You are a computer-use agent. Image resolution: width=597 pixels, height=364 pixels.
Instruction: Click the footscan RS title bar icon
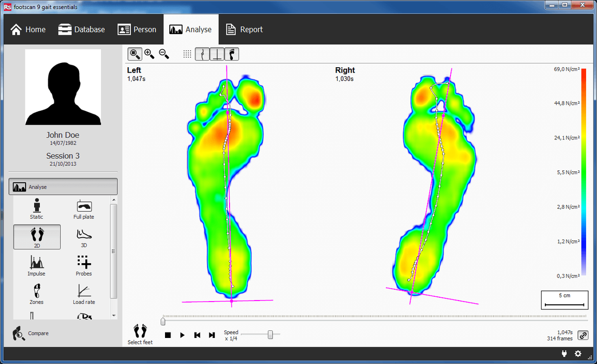pyautogui.click(x=7, y=7)
